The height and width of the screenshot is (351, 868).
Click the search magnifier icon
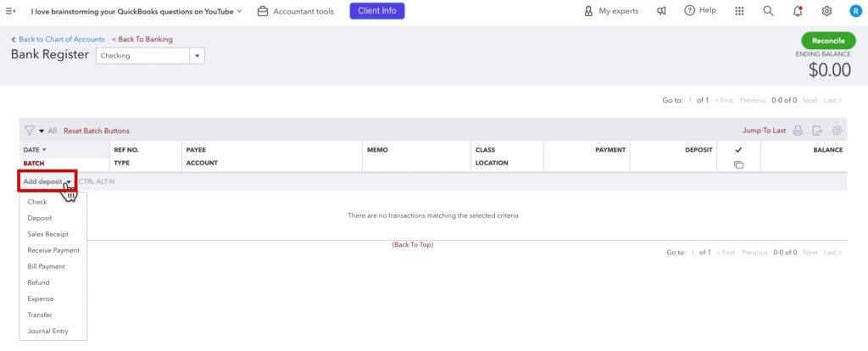tap(768, 11)
